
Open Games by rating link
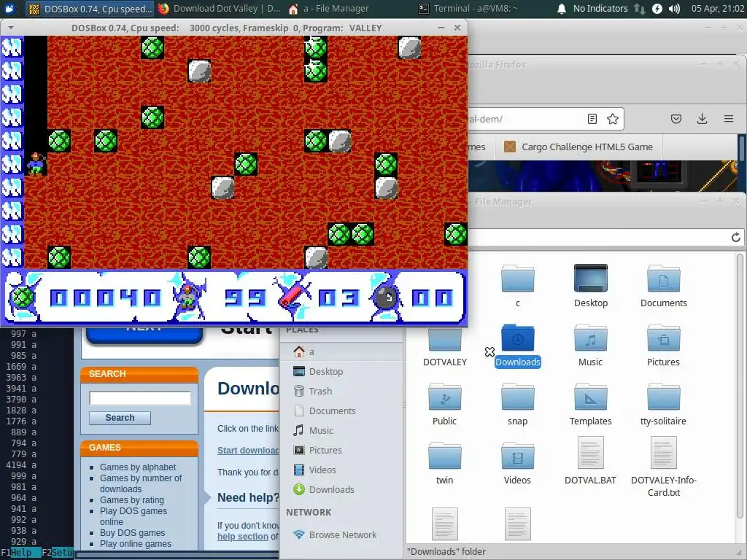click(131, 500)
